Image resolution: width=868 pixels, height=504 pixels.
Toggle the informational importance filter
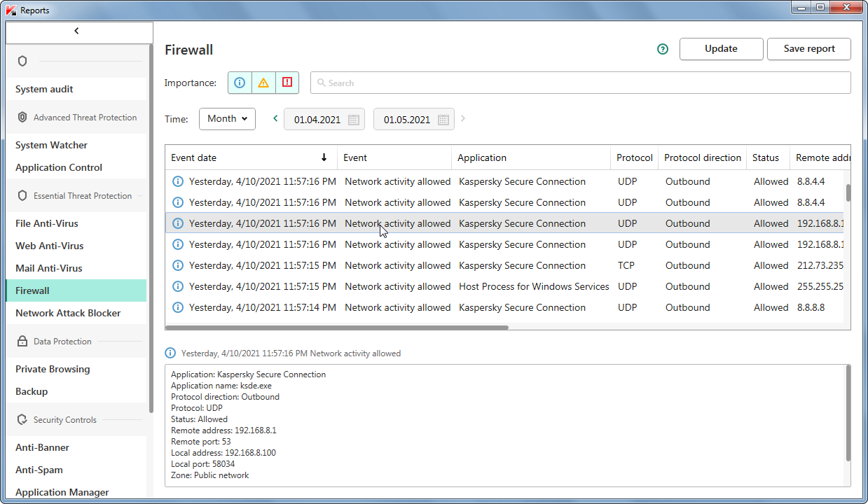point(240,83)
